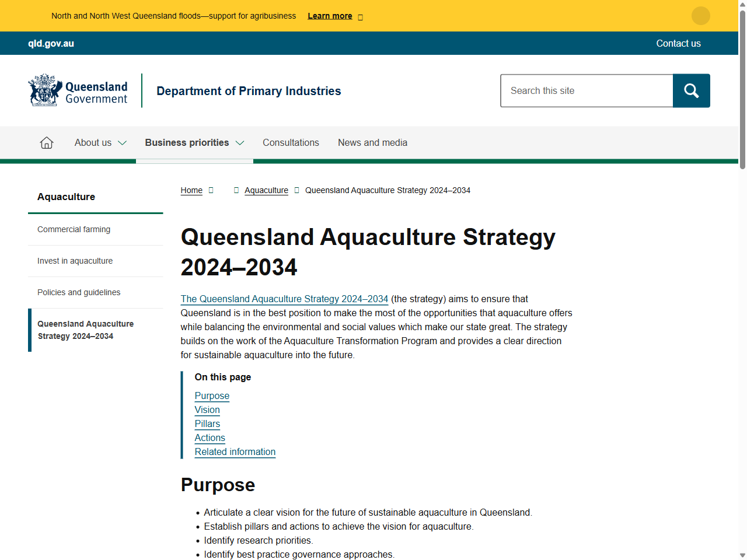Click inside the Search this site field
Image resolution: width=747 pixels, height=560 pixels.
click(x=587, y=90)
